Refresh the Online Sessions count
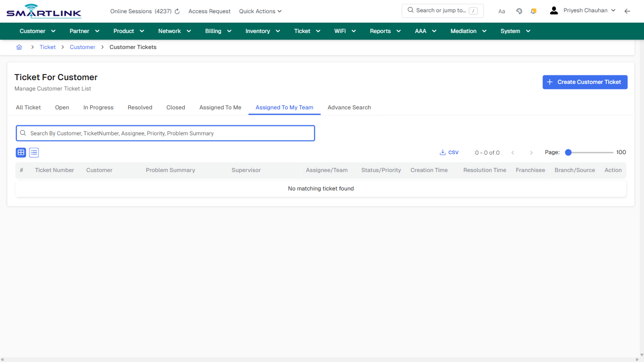The width and height of the screenshot is (644, 362). pyautogui.click(x=176, y=11)
